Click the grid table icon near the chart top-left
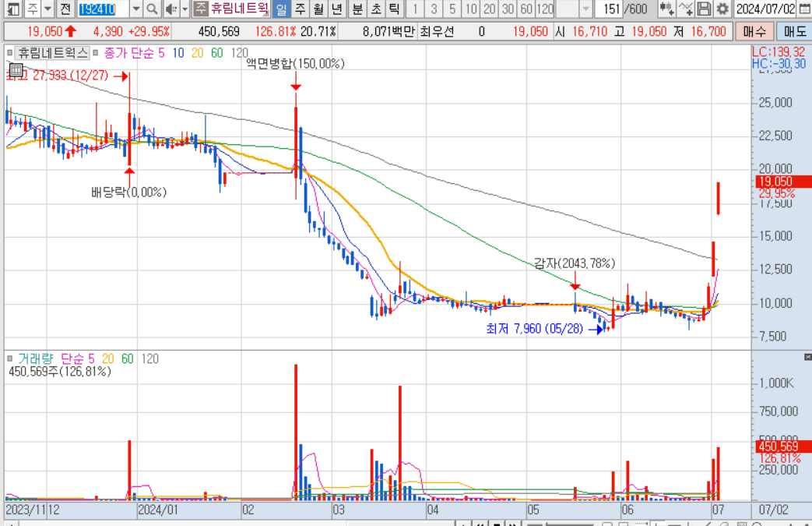 point(16,69)
